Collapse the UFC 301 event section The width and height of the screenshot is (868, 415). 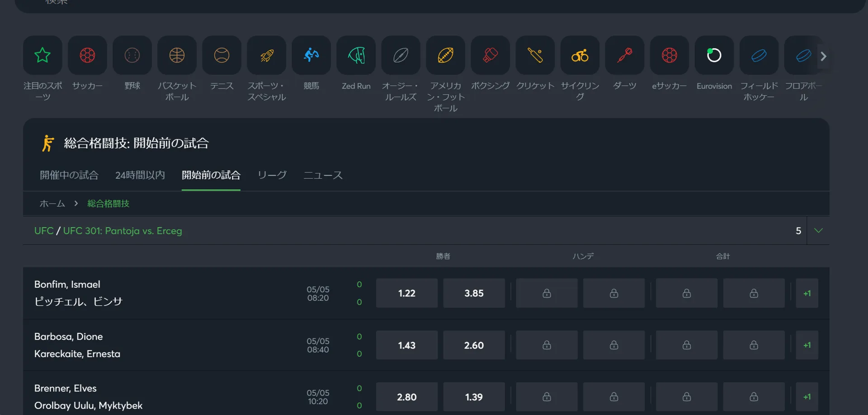pos(818,230)
